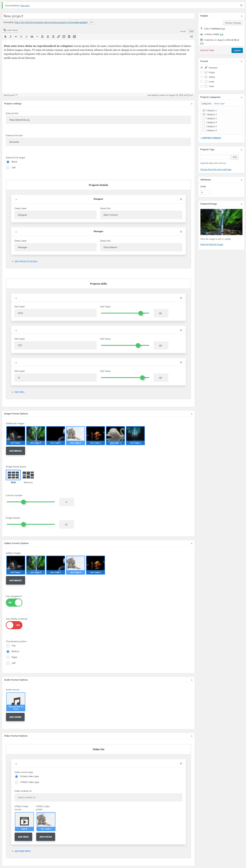This screenshot has height=868, width=246.
Task: Remove the video item from Video list
Action: coord(181,763)
